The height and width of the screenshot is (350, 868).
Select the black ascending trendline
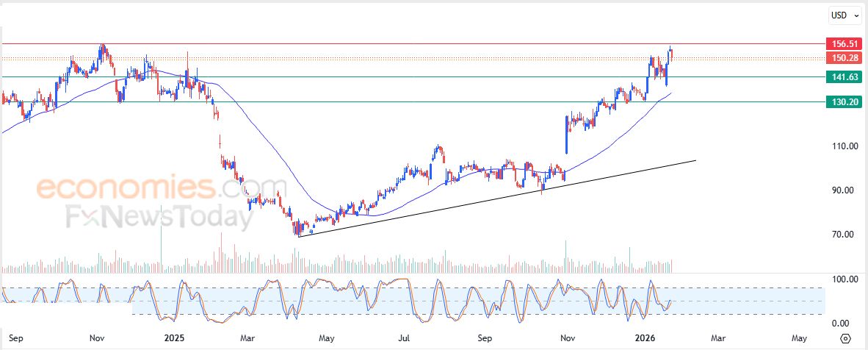497,199
